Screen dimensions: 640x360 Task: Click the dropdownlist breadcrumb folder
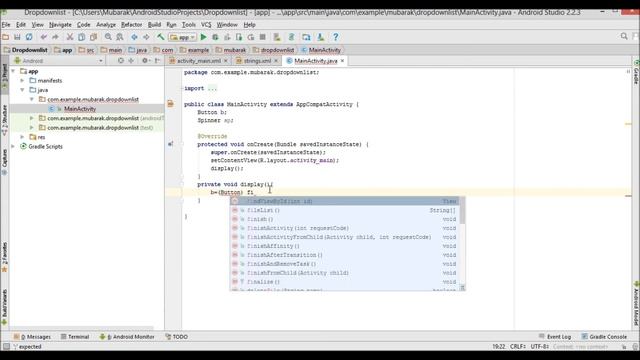pyautogui.click(x=273, y=50)
